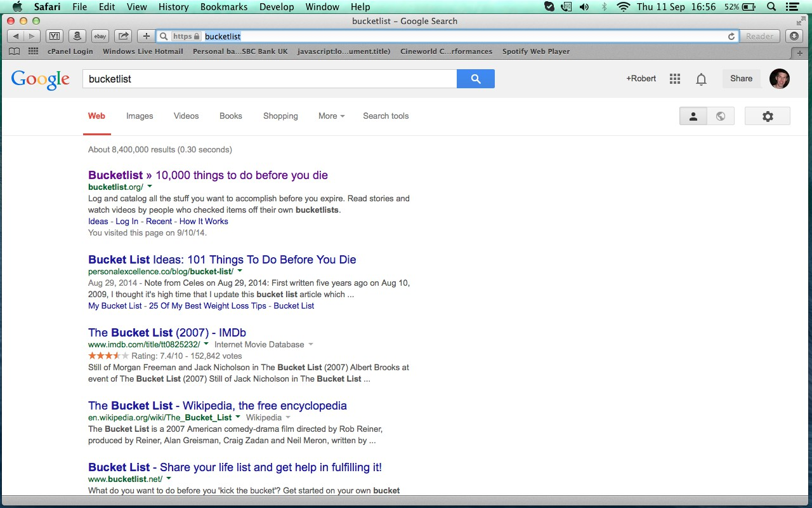
Task: Click the How It Works sitelink
Action: point(204,222)
